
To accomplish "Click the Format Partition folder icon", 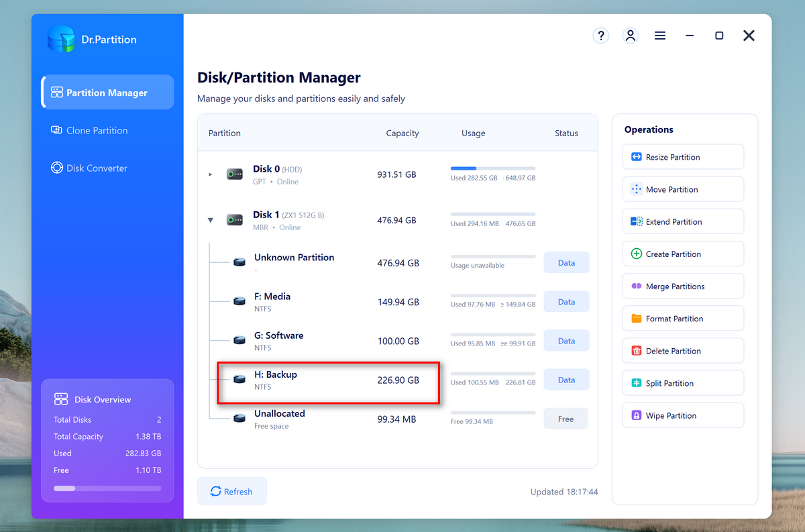I will coord(637,319).
